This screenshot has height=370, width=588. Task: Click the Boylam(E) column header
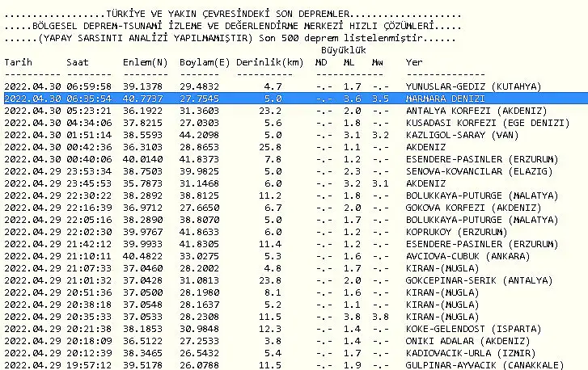[205, 62]
